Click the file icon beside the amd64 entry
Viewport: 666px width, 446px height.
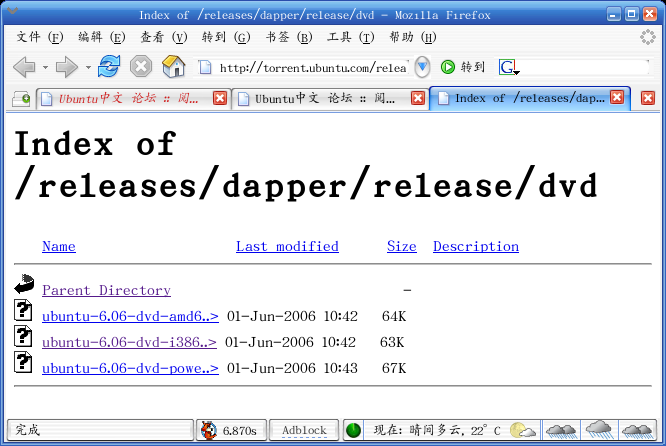pos(23,310)
